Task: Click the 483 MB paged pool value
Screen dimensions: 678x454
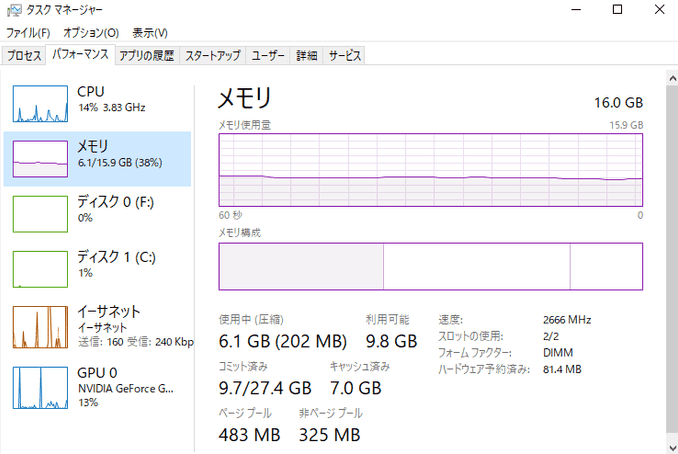Action: point(249,435)
